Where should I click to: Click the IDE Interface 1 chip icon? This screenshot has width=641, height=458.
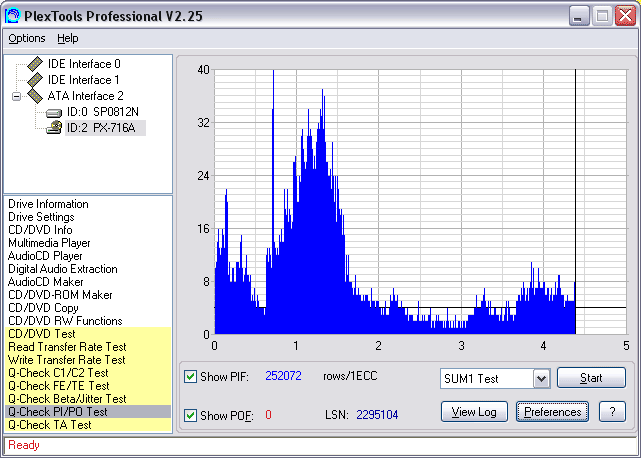click(x=35, y=79)
